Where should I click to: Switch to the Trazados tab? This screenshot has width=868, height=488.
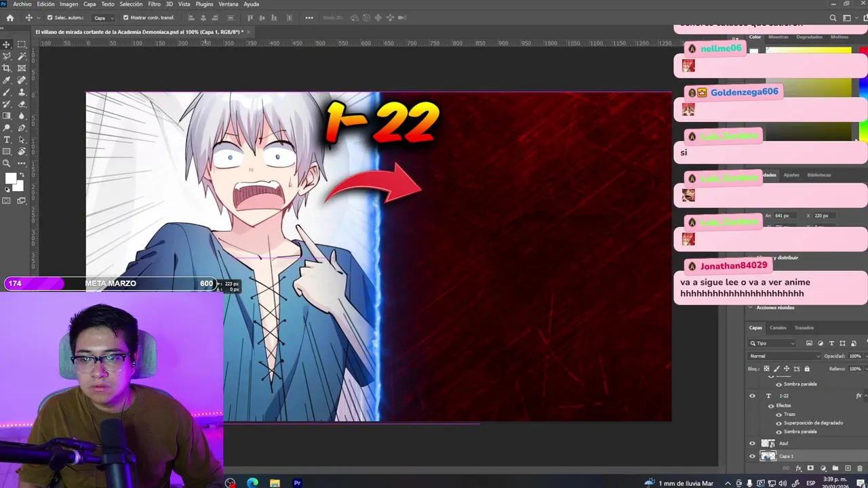[x=804, y=327]
